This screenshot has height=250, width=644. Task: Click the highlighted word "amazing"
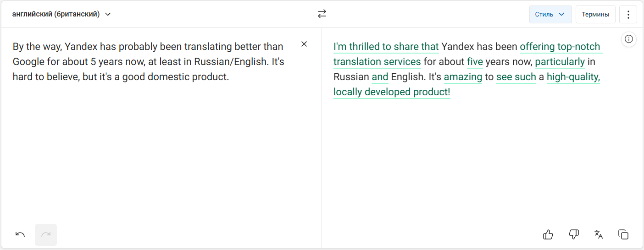463,77
